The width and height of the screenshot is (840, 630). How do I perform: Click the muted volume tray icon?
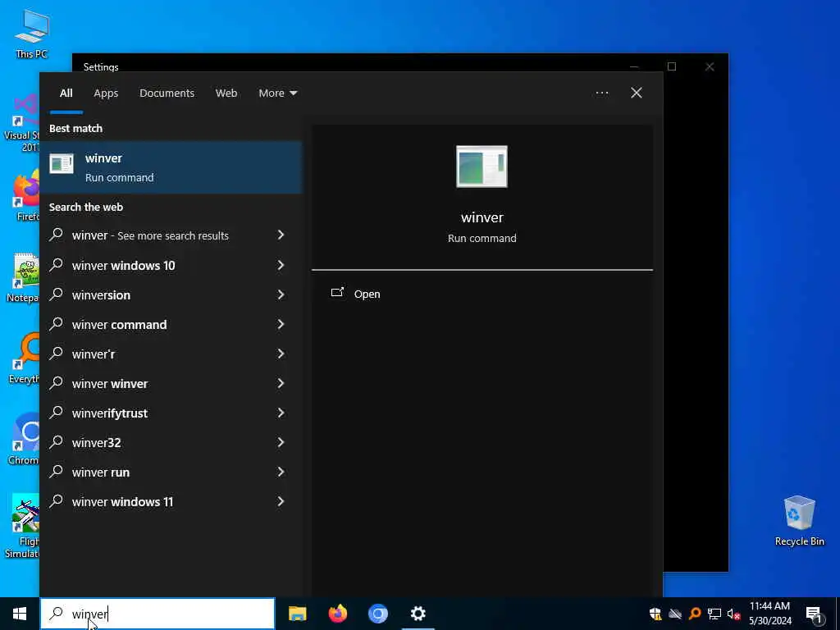733,614
